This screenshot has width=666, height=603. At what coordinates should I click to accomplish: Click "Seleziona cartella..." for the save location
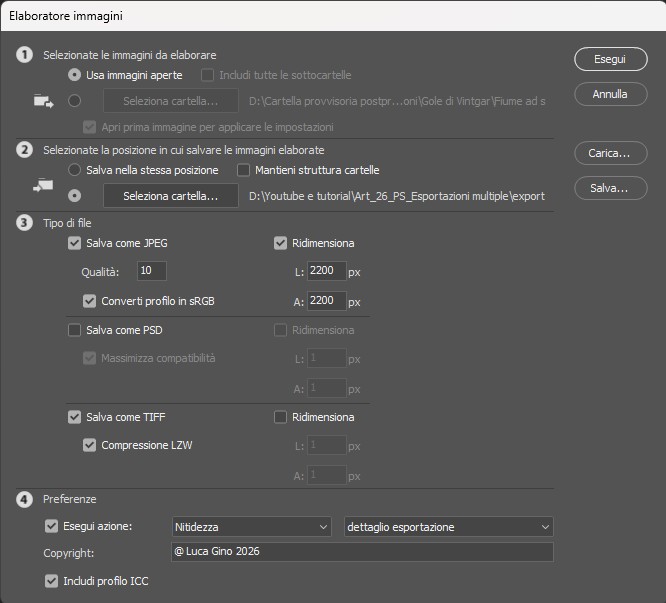pyautogui.click(x=171, y=196)
